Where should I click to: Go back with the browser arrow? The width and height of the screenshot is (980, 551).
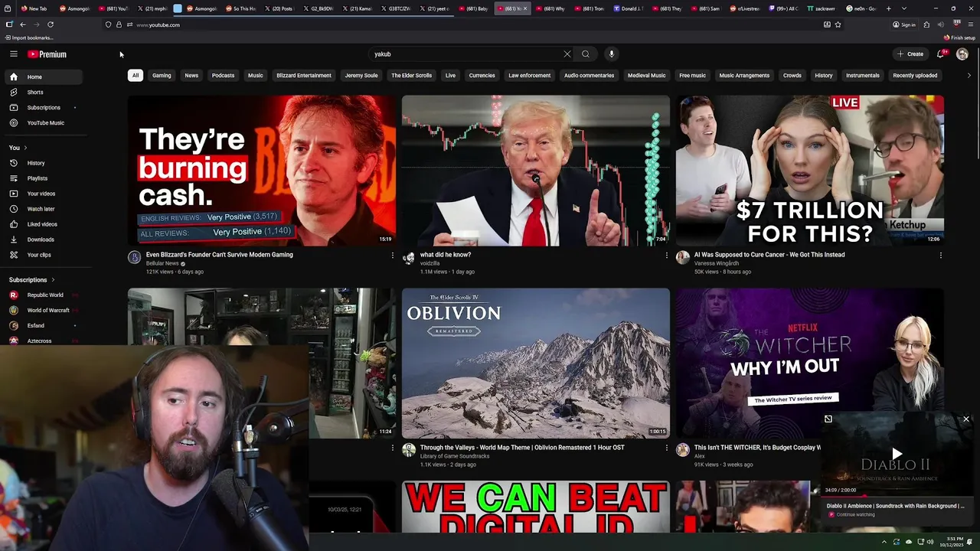pos(23,24)
